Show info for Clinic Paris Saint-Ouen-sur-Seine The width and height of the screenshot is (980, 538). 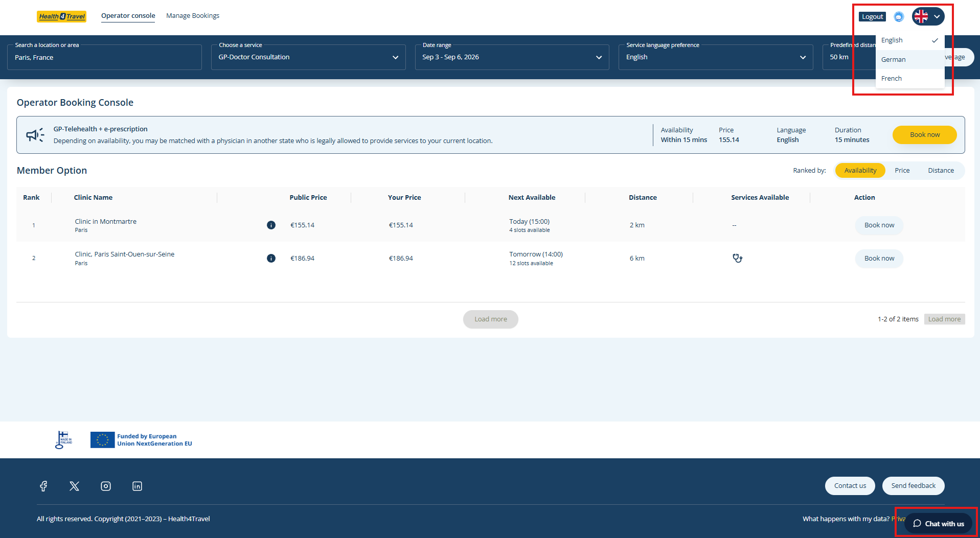[x=271, y=258]
